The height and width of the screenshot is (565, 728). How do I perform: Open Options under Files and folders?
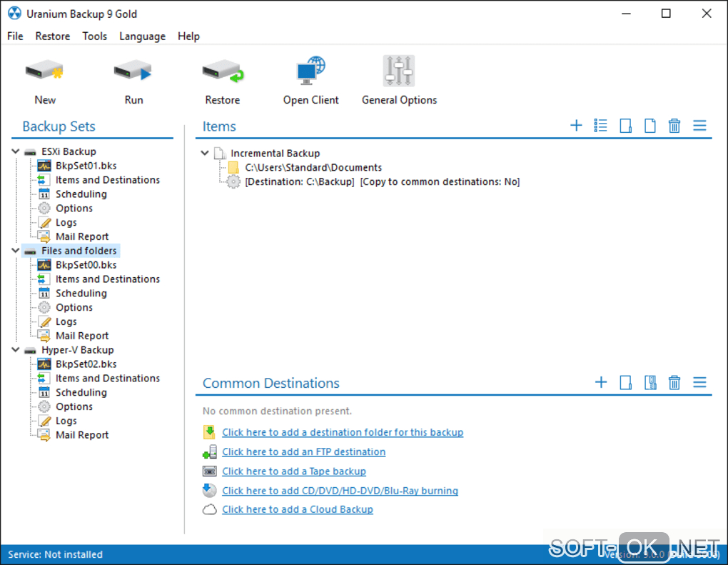74,307
